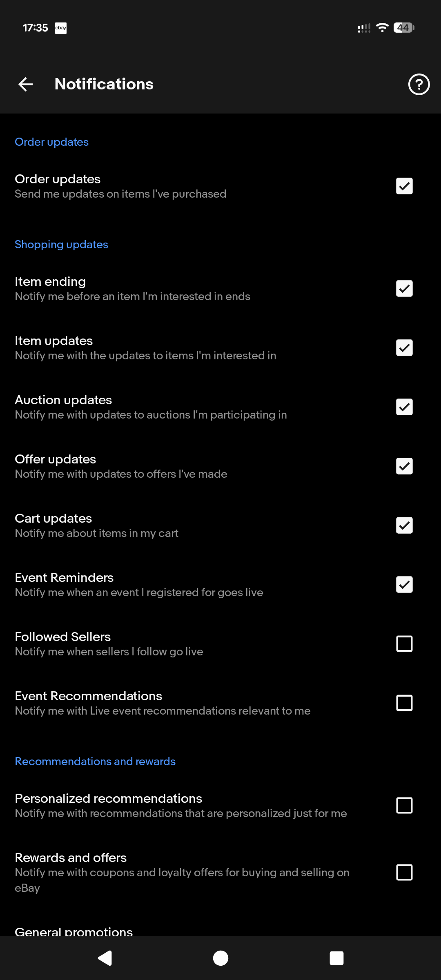Check the Rewards and offers checkbox
This screenshot has width=441, height=980.
point(404,873)
